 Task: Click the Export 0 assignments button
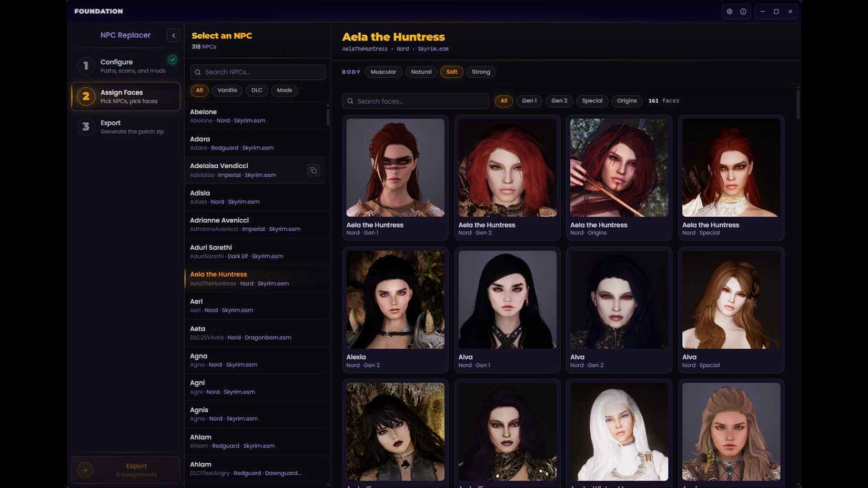point(126,470)
